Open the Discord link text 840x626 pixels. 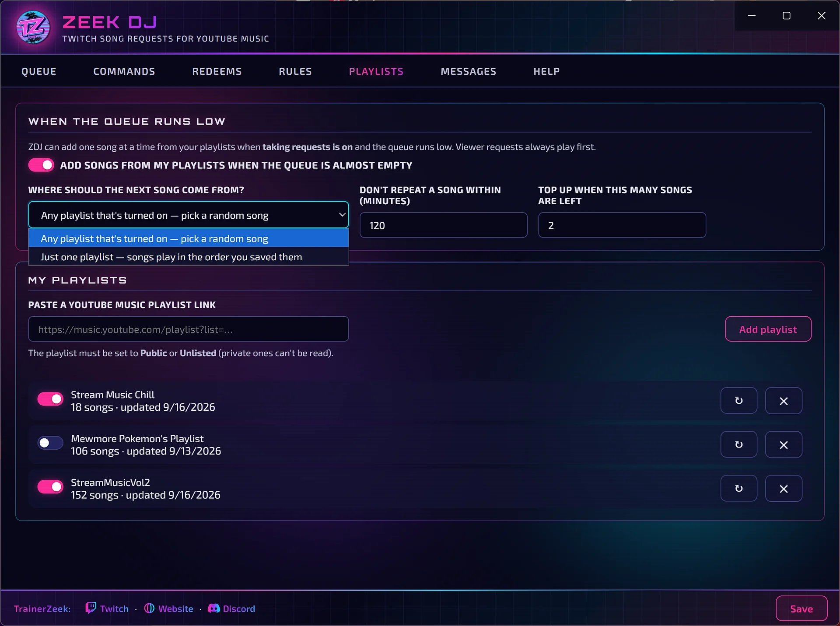click(239, 609)
